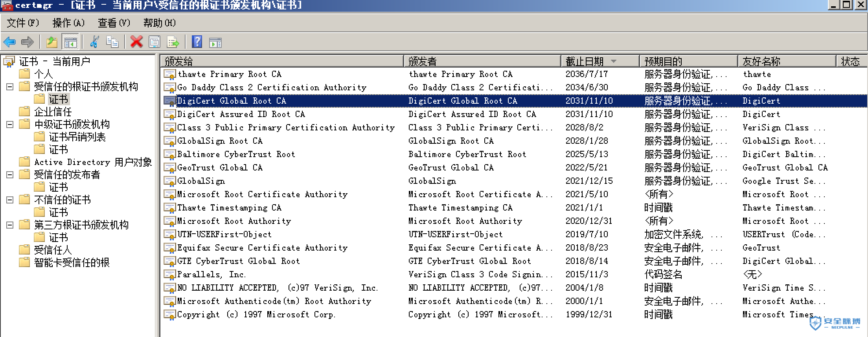Select 证书 under 不信任的证书
The height and width of the screenshot is (337, 868).
58,212
